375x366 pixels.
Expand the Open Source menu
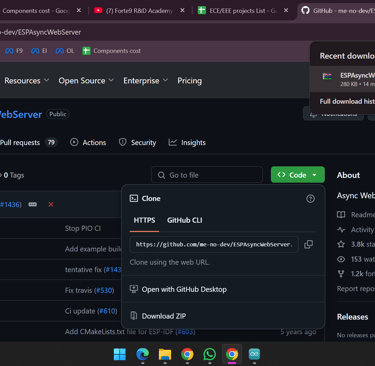[86, 81]
